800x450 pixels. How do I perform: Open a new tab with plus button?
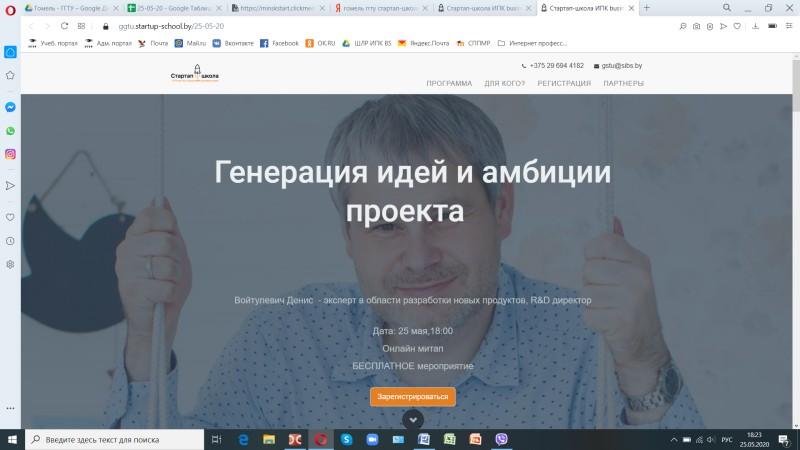[647, 8]
